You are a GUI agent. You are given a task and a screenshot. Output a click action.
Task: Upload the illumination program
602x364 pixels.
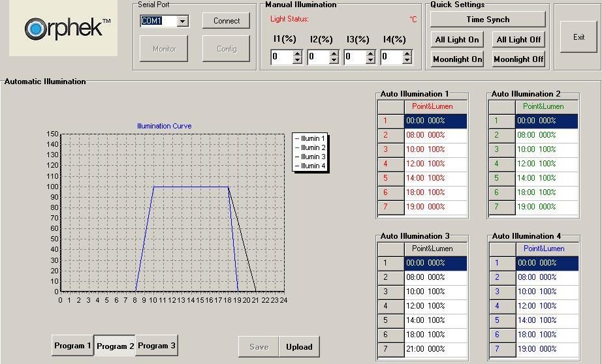(x=299, y=347)
